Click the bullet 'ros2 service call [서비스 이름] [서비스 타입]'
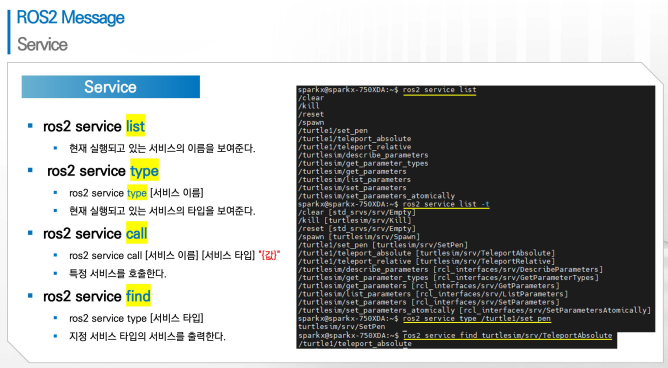The image size is (668, 368). click(162, 256)
